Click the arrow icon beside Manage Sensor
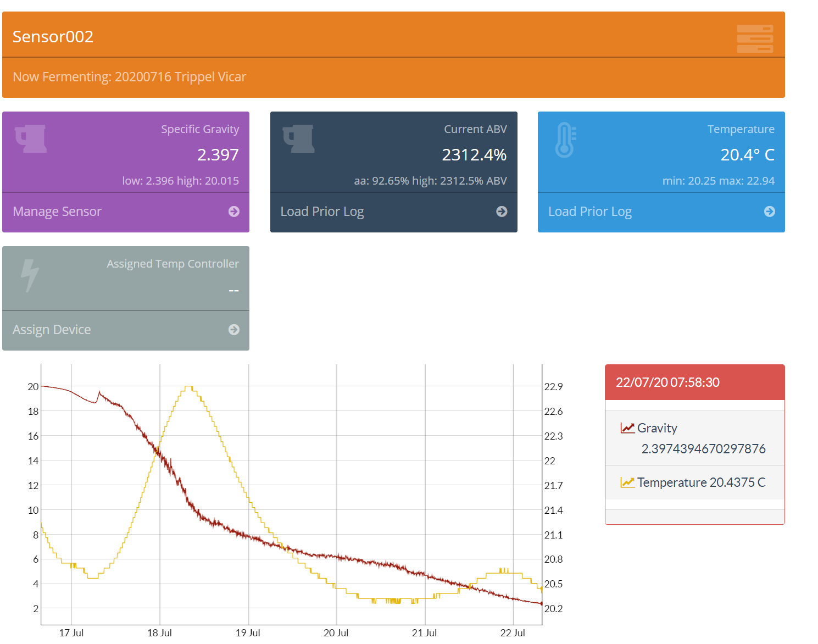818x644 pixels. tap(234, 212)
